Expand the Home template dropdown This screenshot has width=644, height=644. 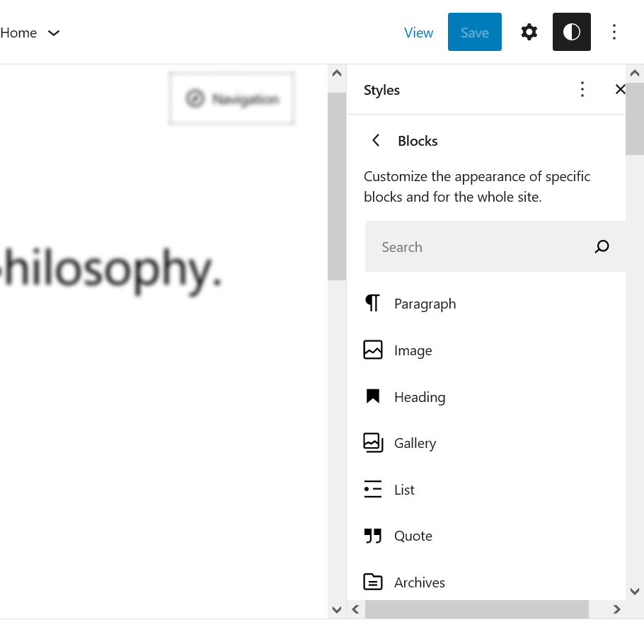pos(54,33)
